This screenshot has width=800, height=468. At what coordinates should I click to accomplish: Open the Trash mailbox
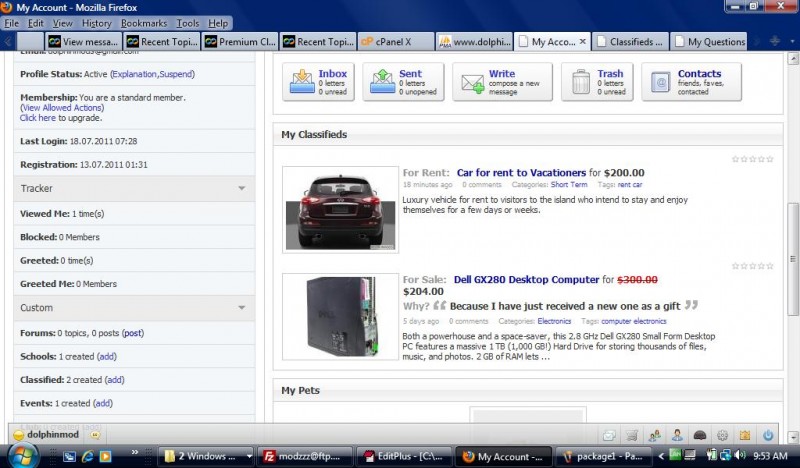coord(597,82)
